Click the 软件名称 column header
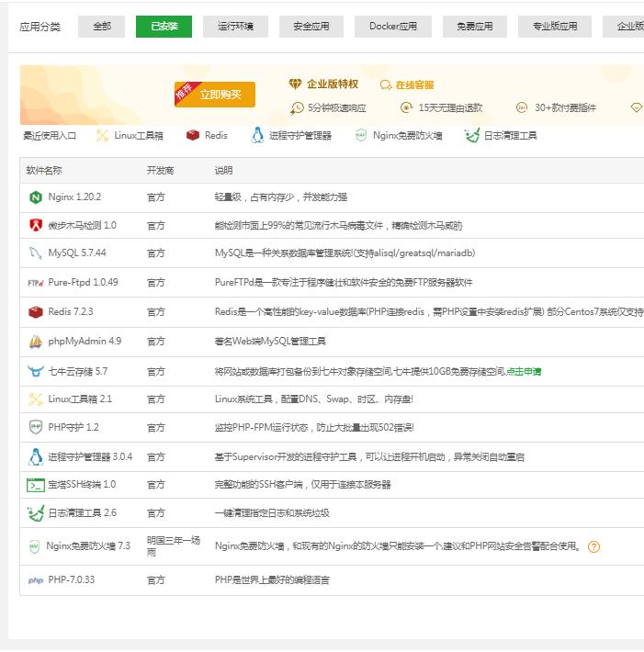Screen dimensions: 644x652 (44, 171)
